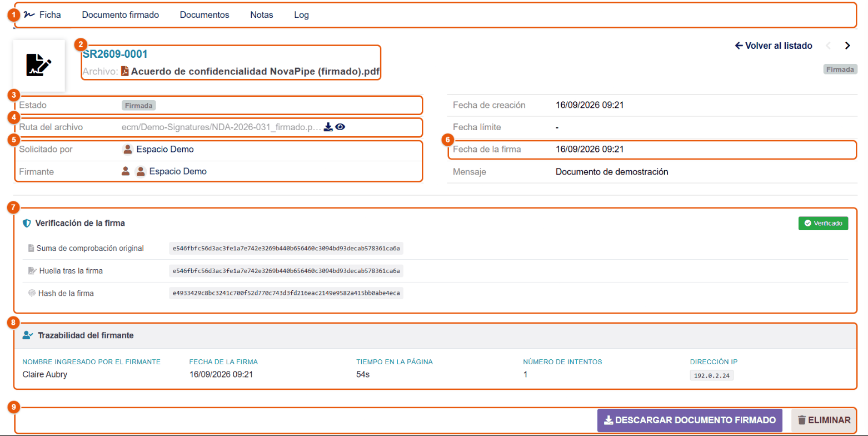Go back via Volver al listado
This screenshot has height=436, width=868.
point(774,46)
